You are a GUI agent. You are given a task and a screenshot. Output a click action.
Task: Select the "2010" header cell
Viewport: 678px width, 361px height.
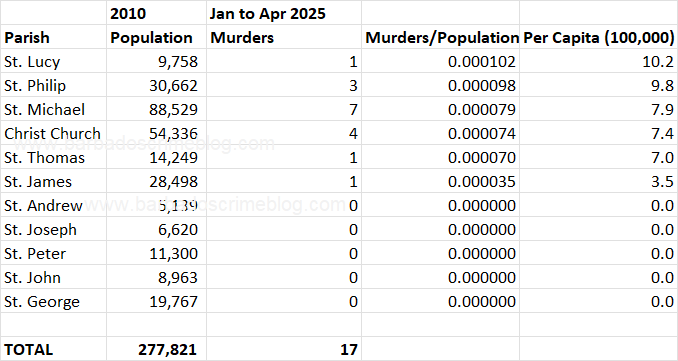[156, 13]
